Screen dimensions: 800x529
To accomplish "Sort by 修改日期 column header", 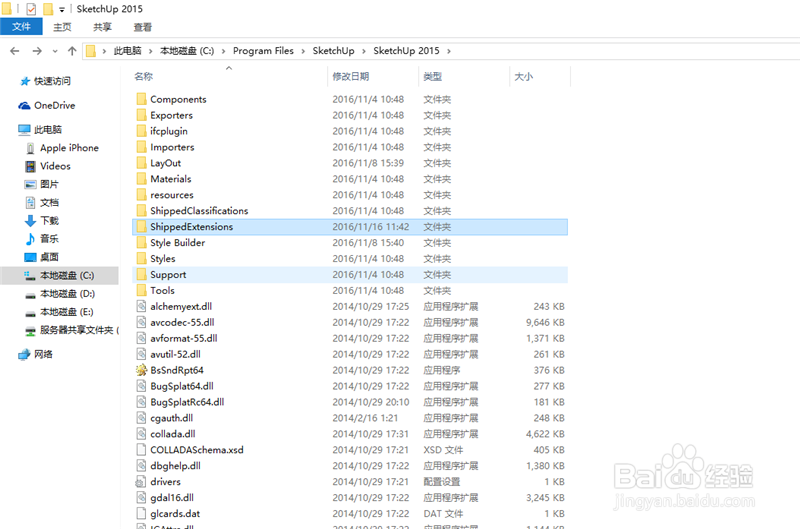I will tap(351, 77).
